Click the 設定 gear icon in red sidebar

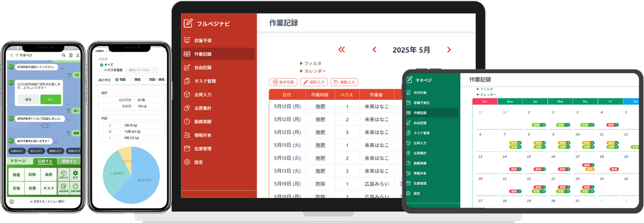pos(187,162)
